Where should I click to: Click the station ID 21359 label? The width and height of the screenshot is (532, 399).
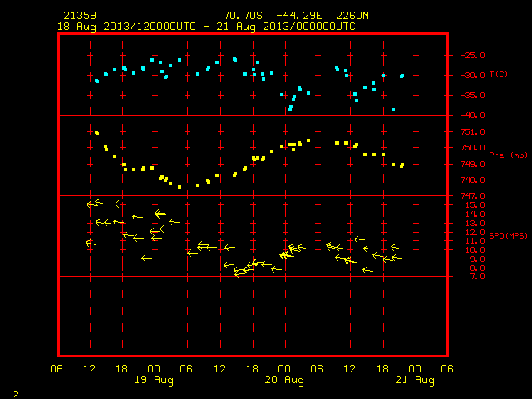80,16
